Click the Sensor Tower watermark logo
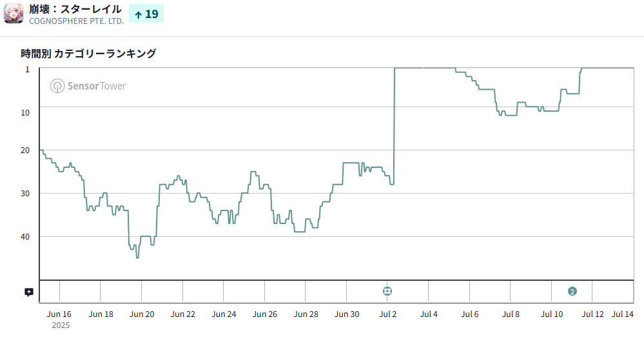Image resolution: width=644 pixels, height=337 pixels. (88, 86)
